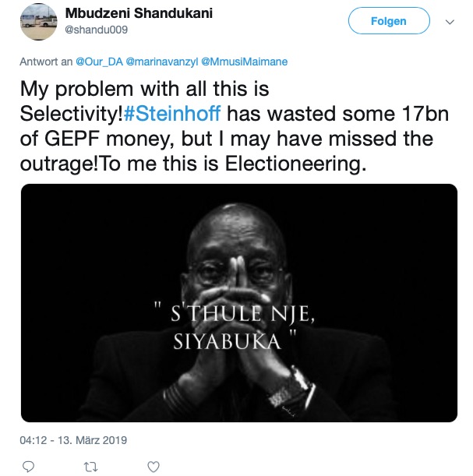Click the Folgen button
The width and height of the screenshot is (473, 476).
[388, 22]
